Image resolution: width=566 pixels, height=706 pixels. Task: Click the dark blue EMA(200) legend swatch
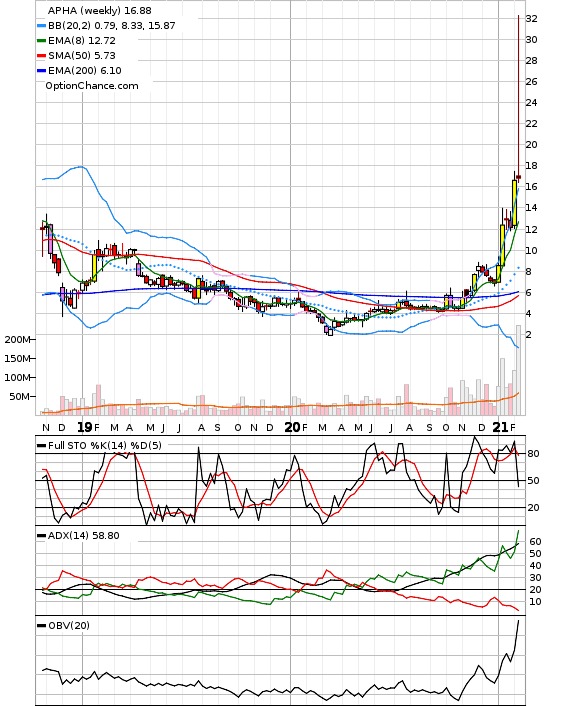pos(41,71)
